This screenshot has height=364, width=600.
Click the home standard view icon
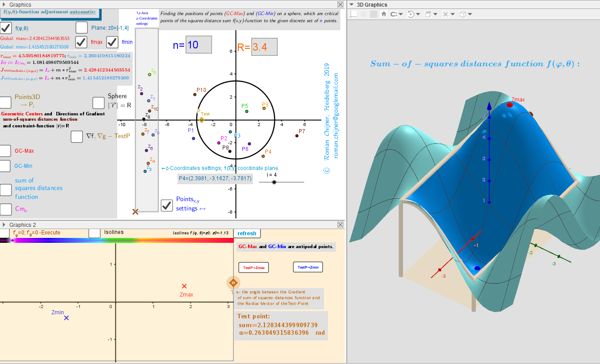[384, 14]
